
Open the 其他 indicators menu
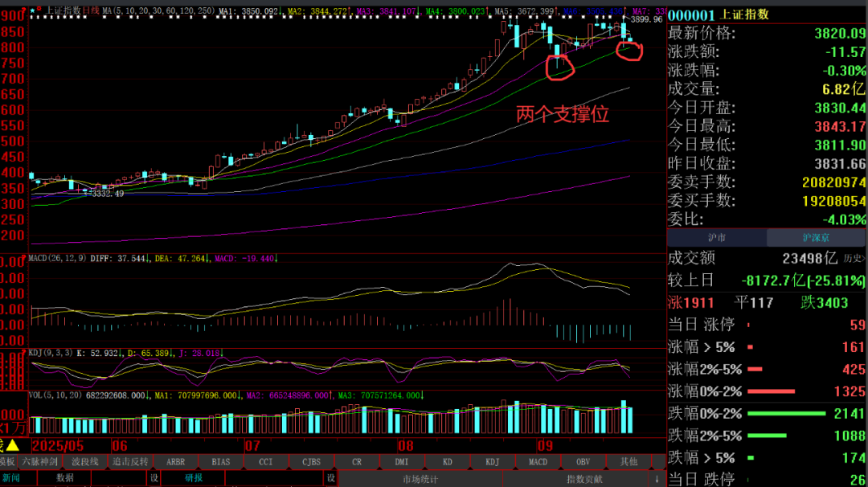[x=628, y=461]
